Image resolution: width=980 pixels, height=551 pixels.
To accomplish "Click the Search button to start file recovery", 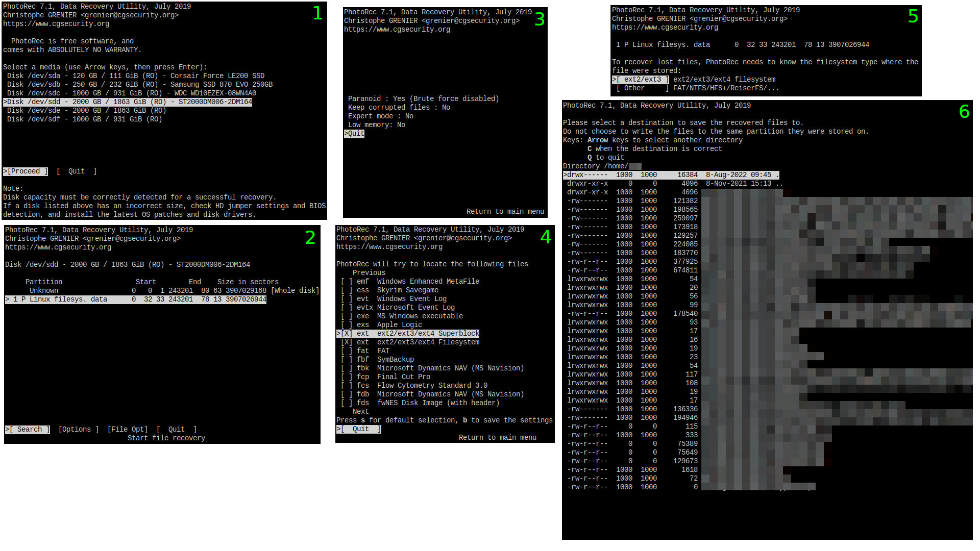I will (x=27, y=429).
